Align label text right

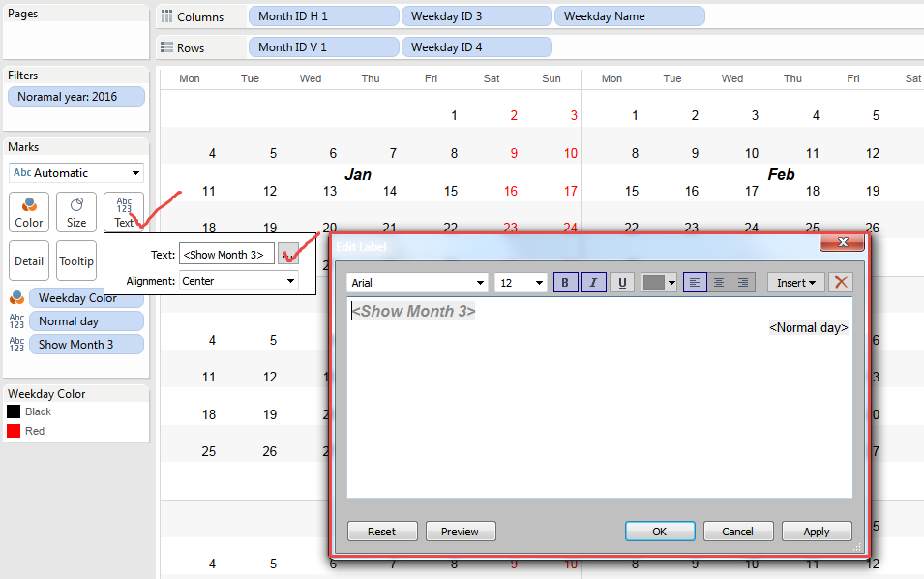(x=743, y=283)
